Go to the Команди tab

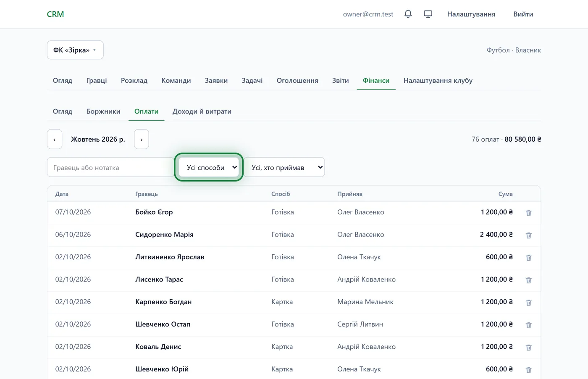point(176,80)
